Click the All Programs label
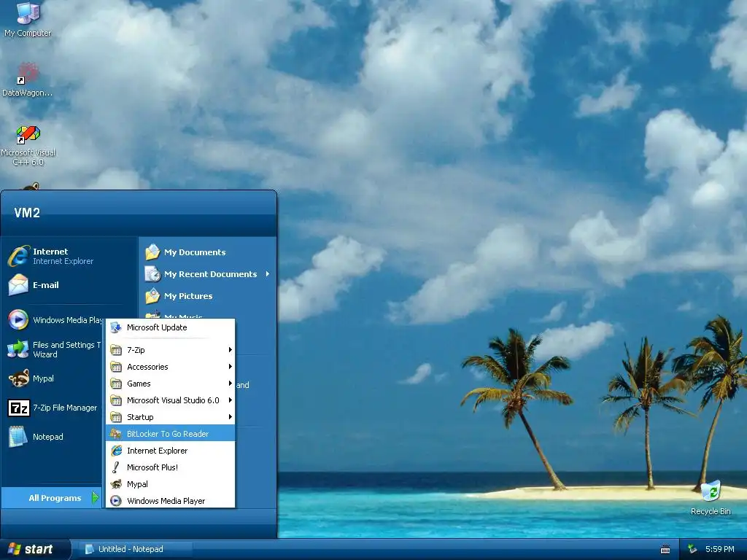Image resolution: width=747 pixels, height=560 pixels. [x=55, y=497]
